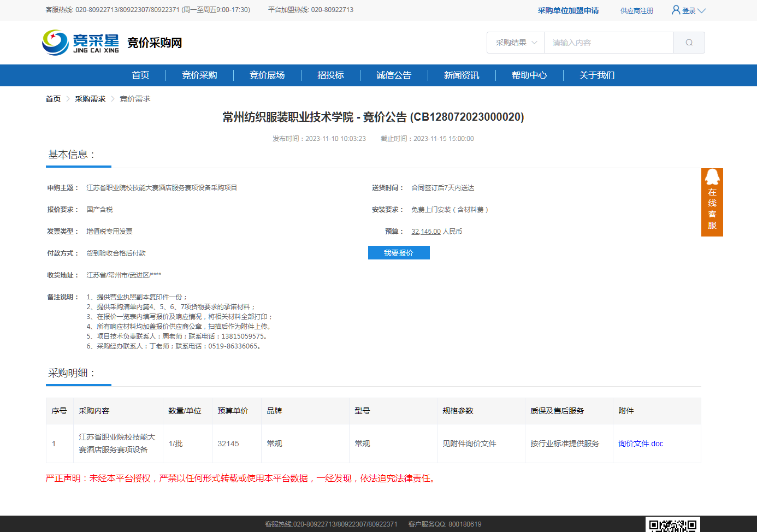The image size is (757, 532).
Task: Open the 供应商注册 link
Action: pos(636,11)
